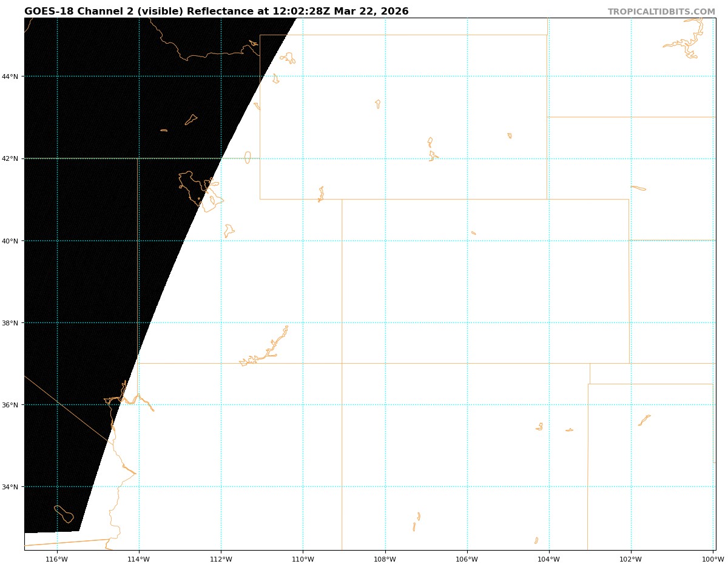The image size is (728, 564).
Task: Click the 34°N latitude axis label
Action: 10,487
